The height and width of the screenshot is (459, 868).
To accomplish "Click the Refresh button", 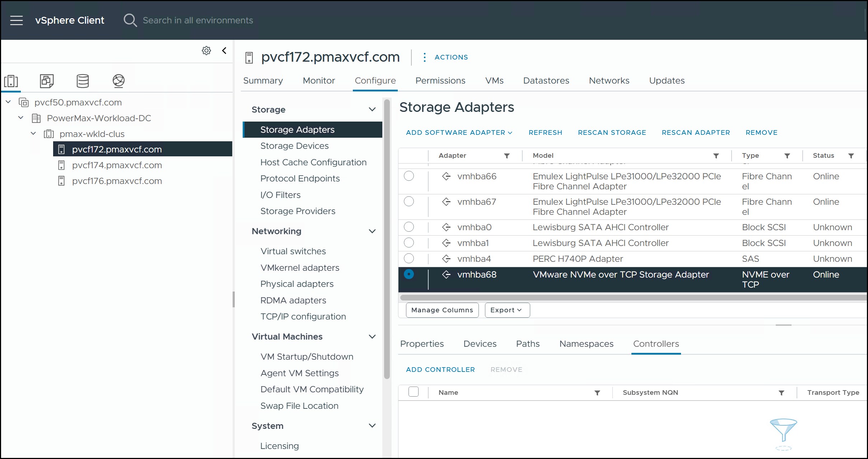I will pos(545,133).
